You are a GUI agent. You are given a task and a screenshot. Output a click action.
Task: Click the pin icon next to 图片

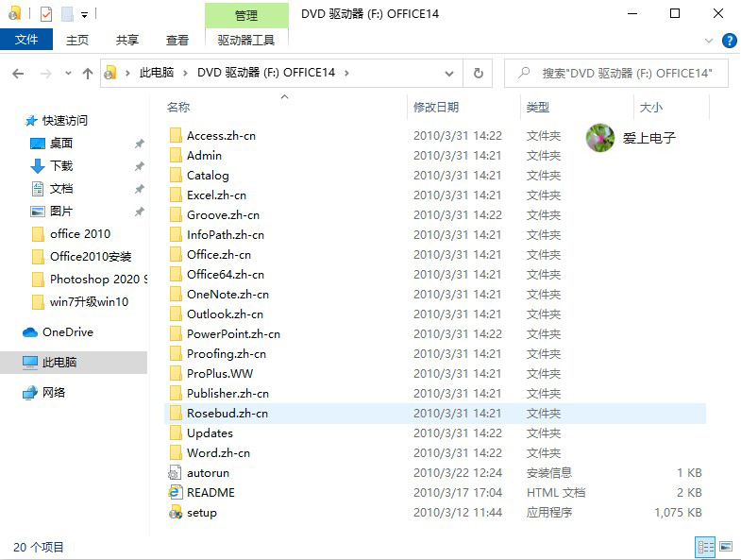pyautogui.click(x=139, y=212)
